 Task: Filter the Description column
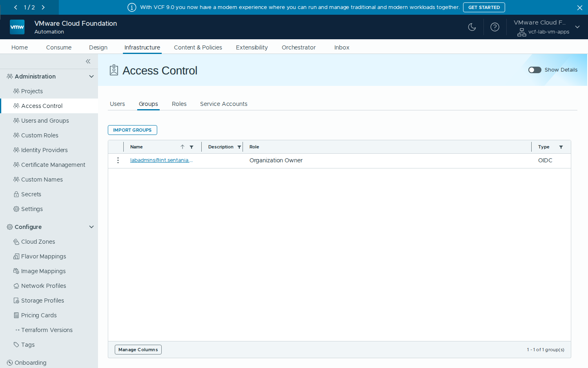239,147
